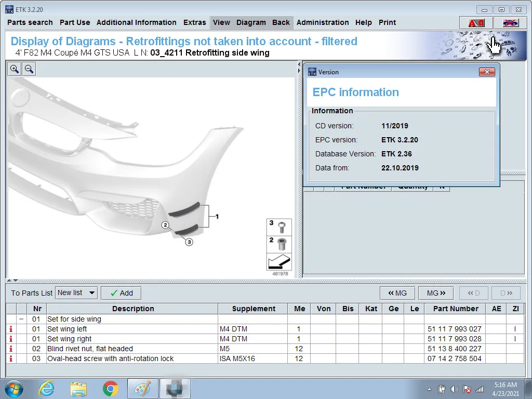532x399 pixels.
Task: Open Paint app in the taskbar
Action: pyautogui.click(x=142, y=389)
